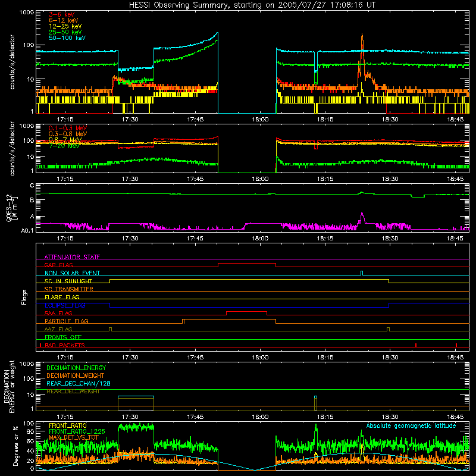Screen dimensions: 476x476
Task: Click the FRONT_RATIO legend label
Action: [68, 425]
